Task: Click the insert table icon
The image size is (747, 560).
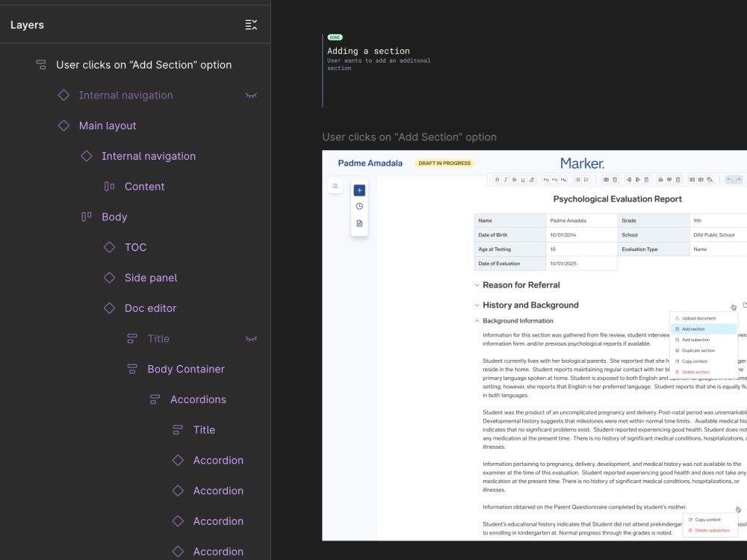Action: tap(606, 179)
